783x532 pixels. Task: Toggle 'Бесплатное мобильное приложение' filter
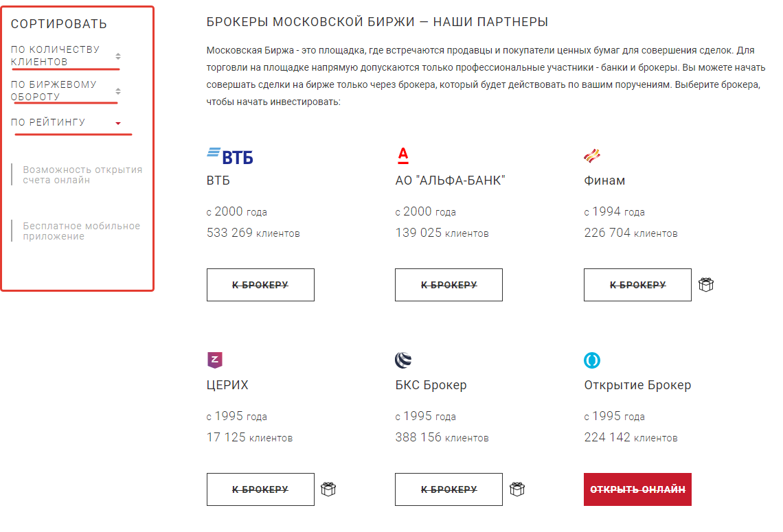[81, 231]
